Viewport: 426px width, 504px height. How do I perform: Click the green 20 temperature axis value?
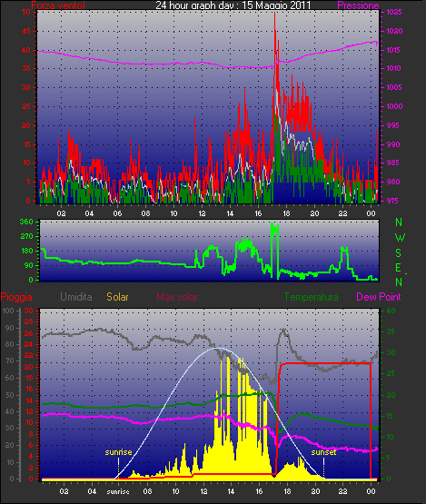(x=391, y=395)
